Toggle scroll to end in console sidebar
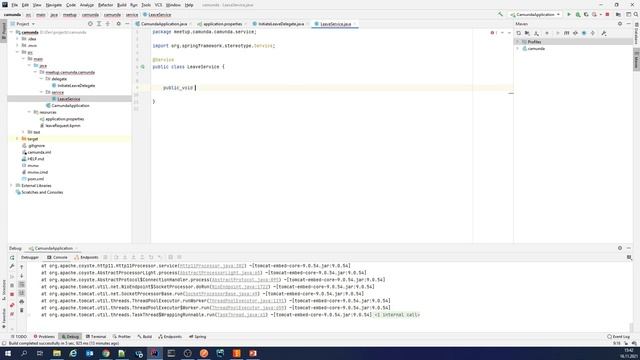640x360 pixels. (x=22, y=293)
